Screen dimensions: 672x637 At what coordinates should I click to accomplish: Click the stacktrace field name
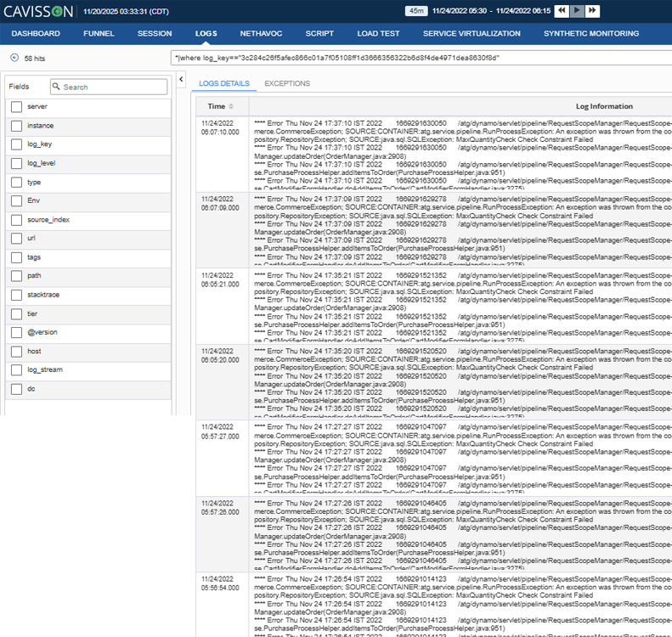coord(43,295)
